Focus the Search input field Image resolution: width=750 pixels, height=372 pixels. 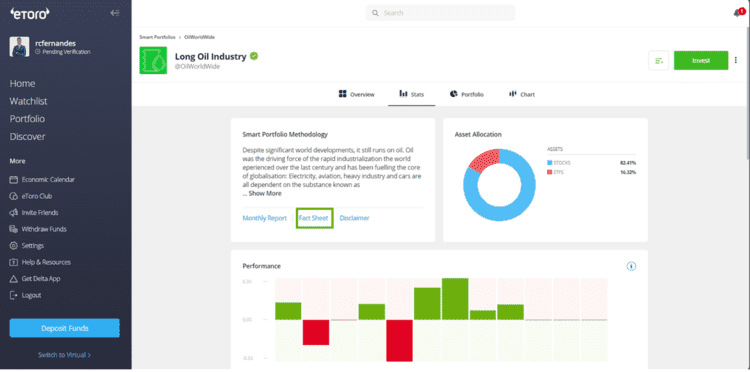coord(441,13)
